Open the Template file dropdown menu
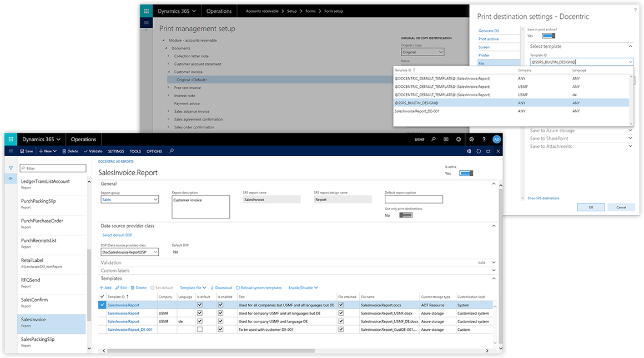 [193, 288]
